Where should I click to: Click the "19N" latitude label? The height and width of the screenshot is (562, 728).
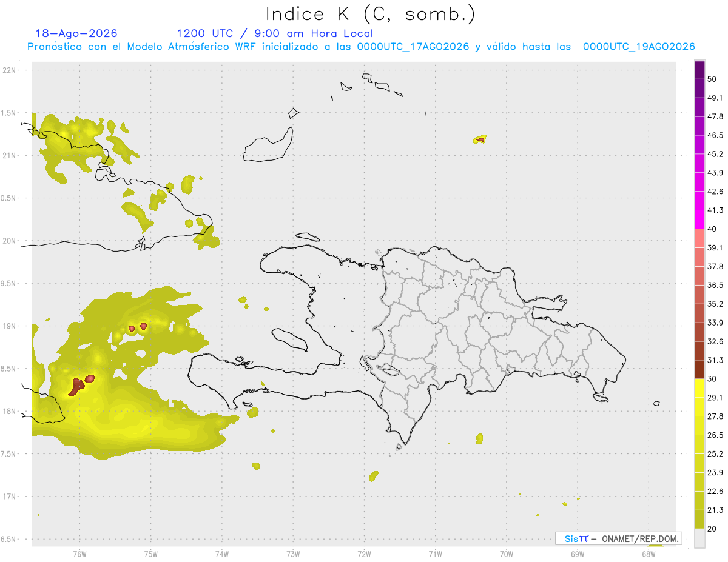point(9,326)
